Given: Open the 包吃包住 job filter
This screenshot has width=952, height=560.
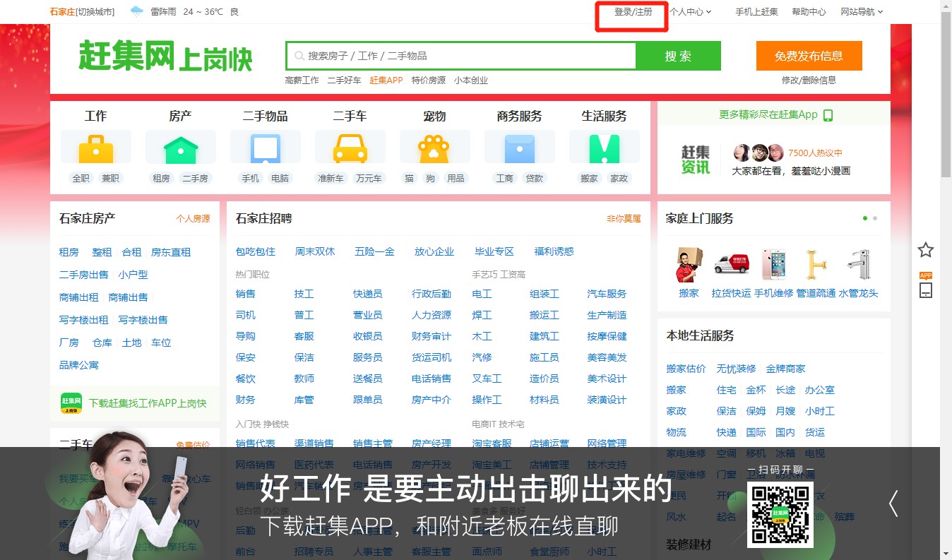Looking at the screenshot, I should [x=256, y=251].
